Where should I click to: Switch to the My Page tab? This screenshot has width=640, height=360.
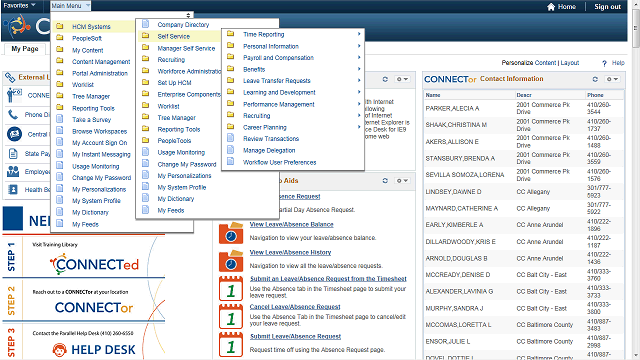[x=25, y=49]
